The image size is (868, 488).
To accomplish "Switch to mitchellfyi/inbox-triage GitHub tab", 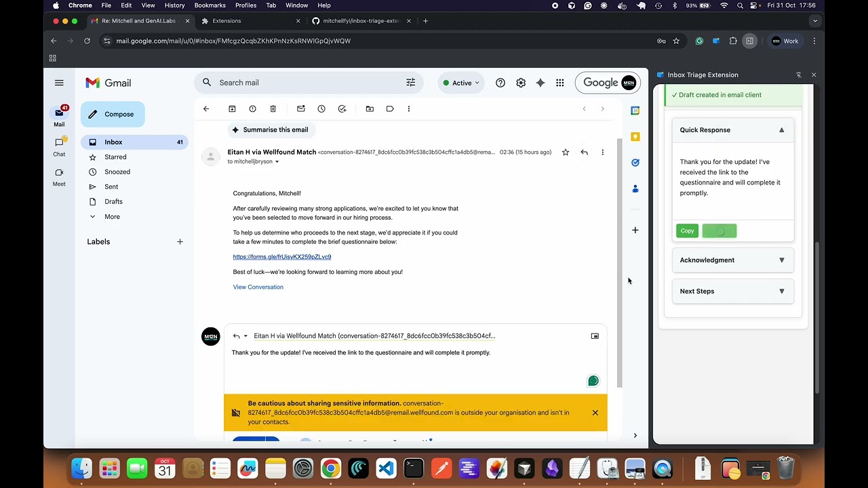I will point(361,21).
